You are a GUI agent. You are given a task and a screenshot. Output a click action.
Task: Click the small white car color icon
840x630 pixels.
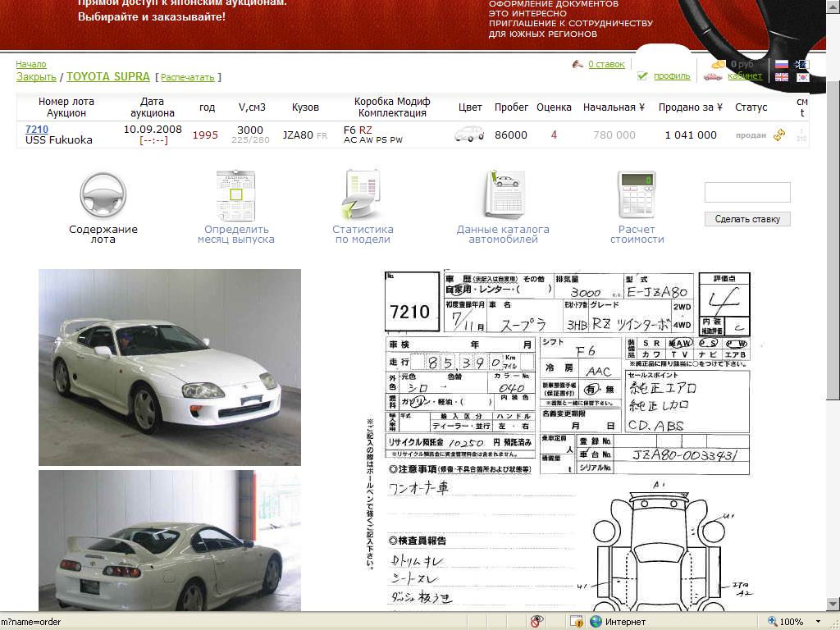[470, 134]
